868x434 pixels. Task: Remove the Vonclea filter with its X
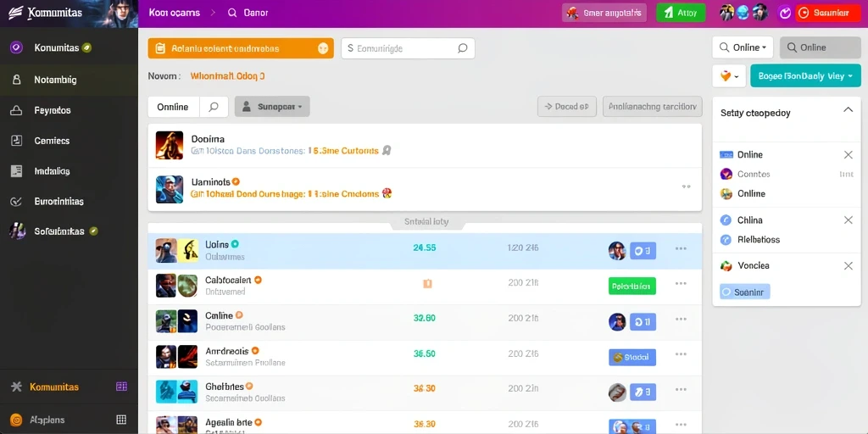pyautogui.click(x=848, y=266)
